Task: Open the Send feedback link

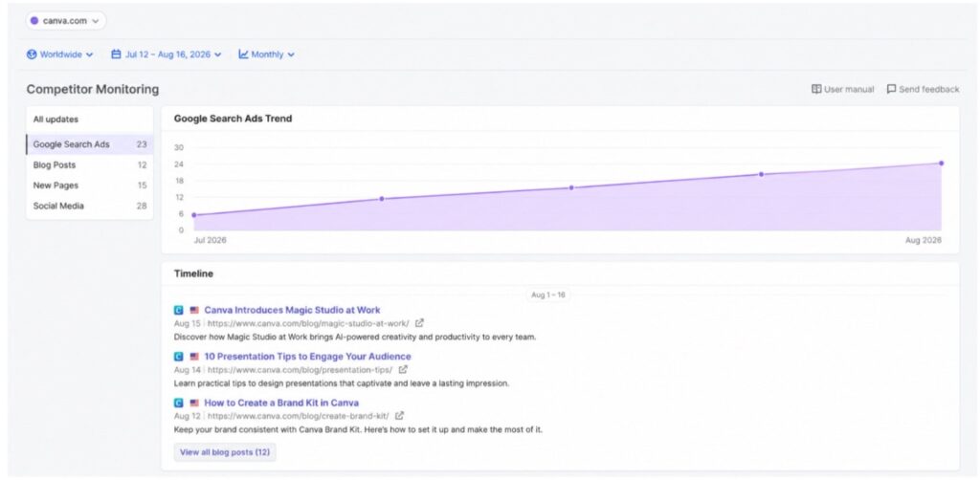Action: [x=923, y=89]
